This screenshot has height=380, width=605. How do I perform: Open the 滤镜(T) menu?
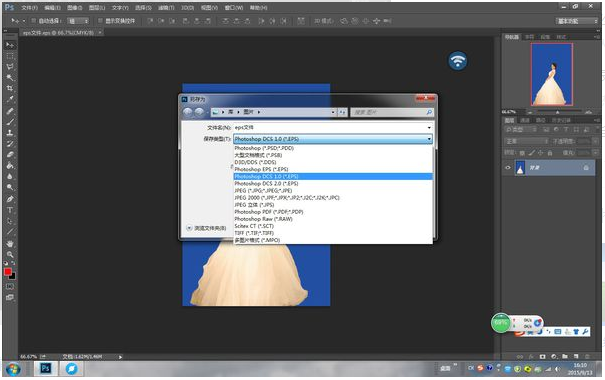166,8
